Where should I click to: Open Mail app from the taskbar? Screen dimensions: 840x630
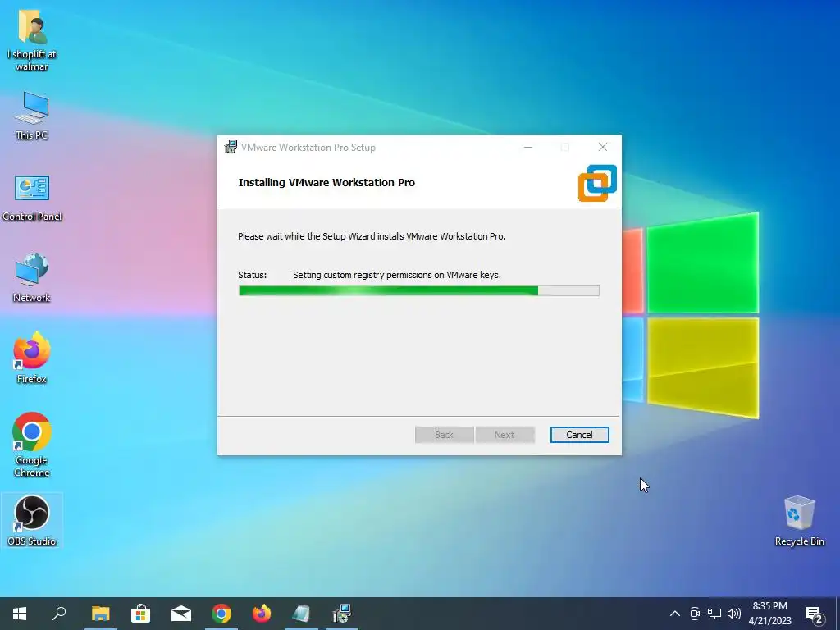(x=181, y=614)
